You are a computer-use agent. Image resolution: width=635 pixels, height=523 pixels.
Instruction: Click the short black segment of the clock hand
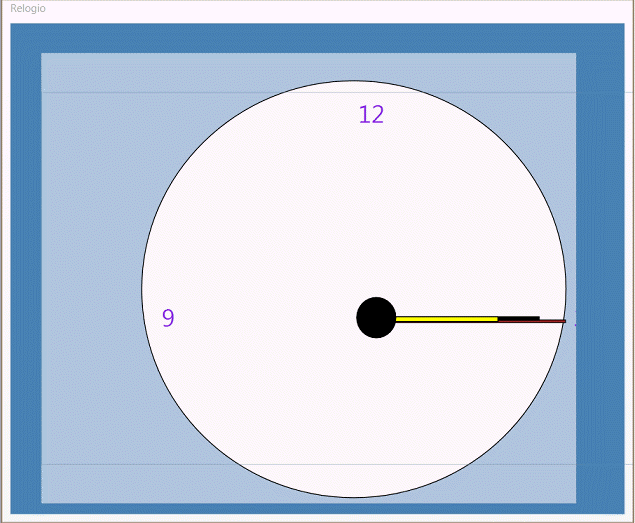pos(518,318)
